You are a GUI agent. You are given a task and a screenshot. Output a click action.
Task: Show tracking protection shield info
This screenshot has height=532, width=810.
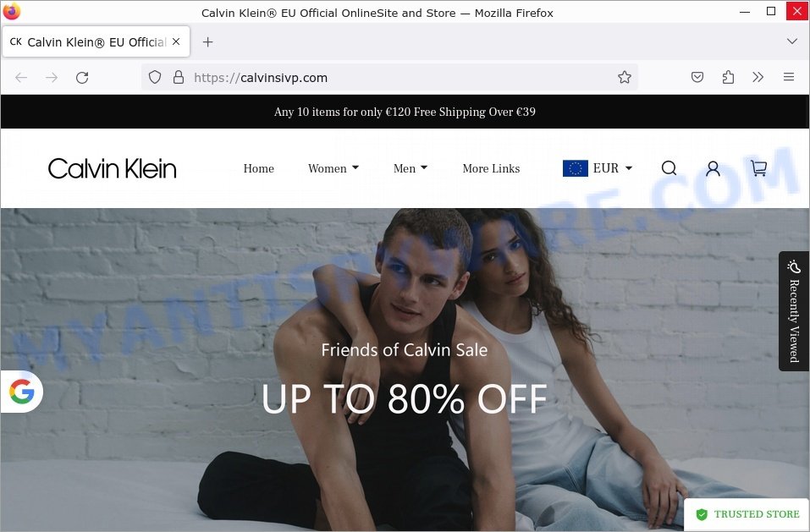tap(155, 78)
